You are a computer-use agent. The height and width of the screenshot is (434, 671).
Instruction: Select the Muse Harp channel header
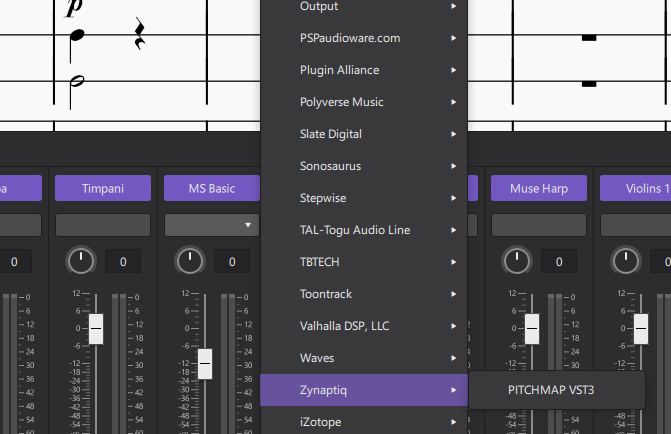539,188
